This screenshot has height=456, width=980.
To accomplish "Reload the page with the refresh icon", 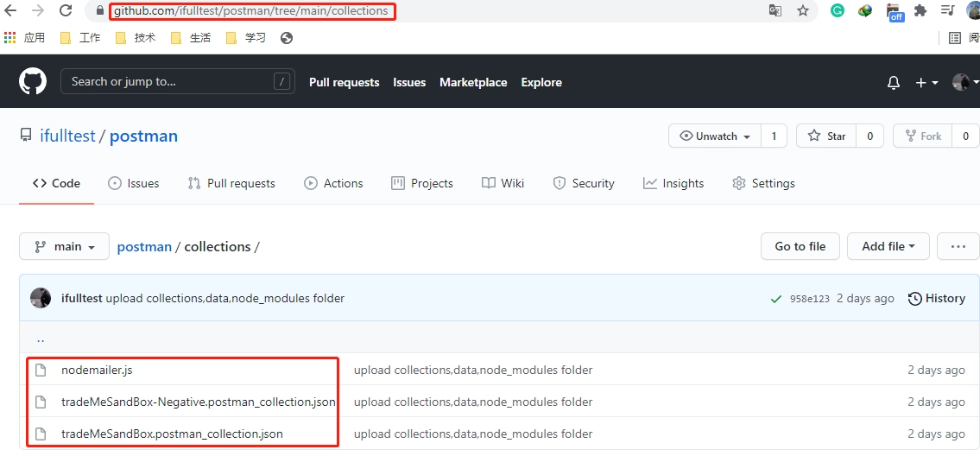I will point(65,10).
